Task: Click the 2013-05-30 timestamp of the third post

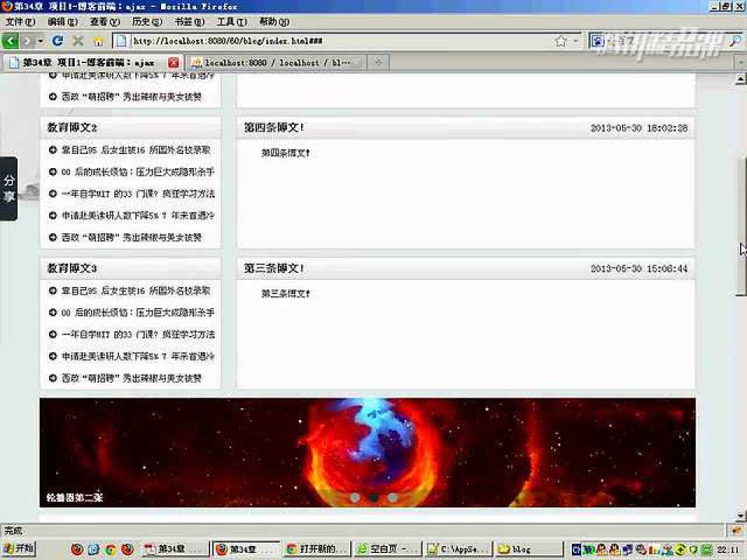Action: point(639,268)
